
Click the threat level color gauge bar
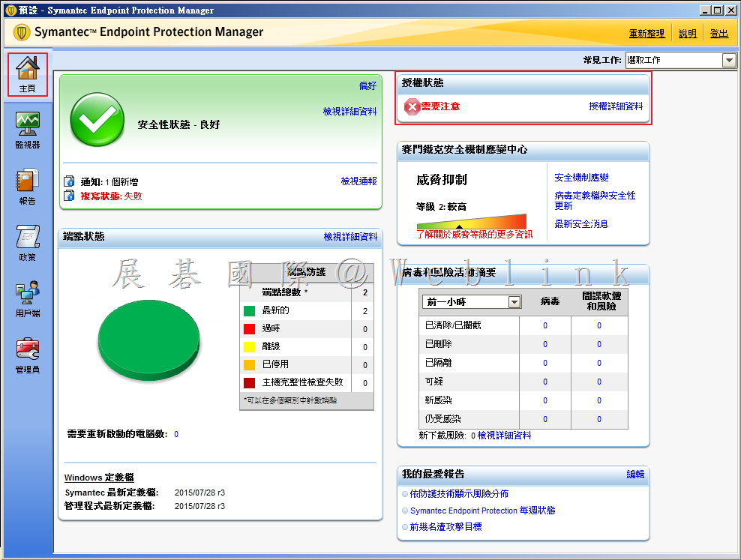coord(472,220)
